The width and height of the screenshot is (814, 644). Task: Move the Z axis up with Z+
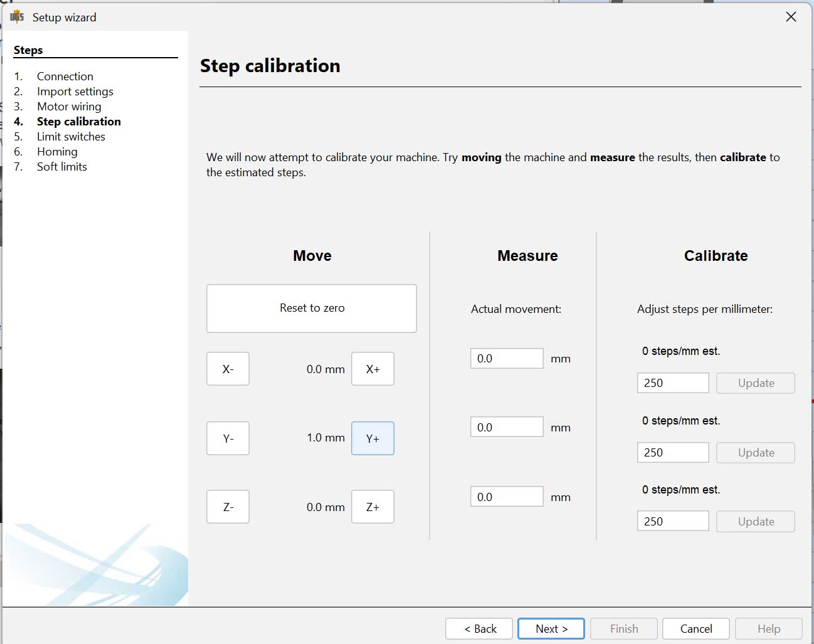[x=373, y=507]
